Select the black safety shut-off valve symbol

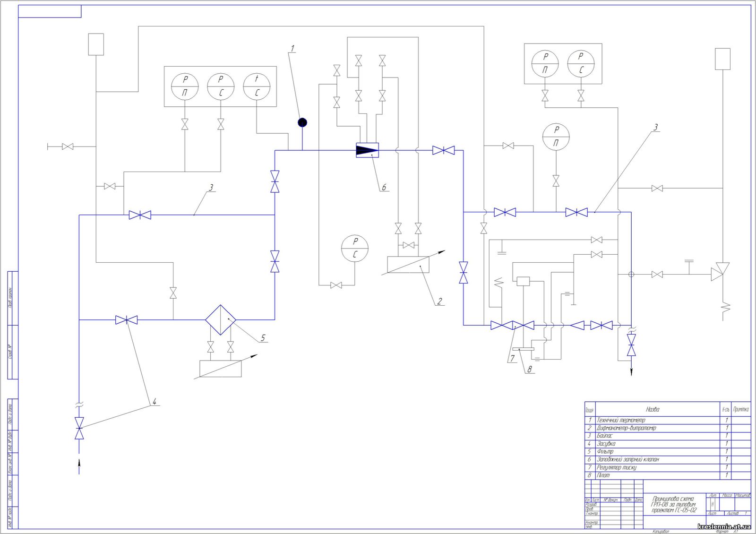click(x=367, y=150)
